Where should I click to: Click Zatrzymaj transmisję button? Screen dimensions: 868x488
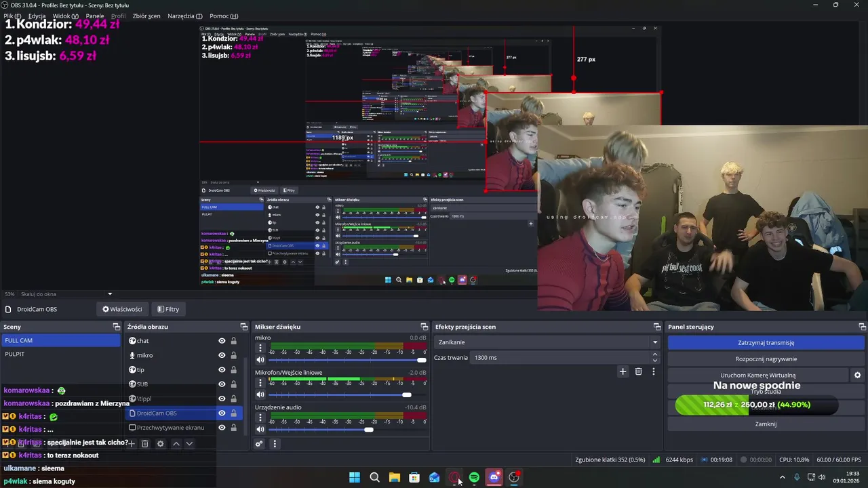coord(766,343)
